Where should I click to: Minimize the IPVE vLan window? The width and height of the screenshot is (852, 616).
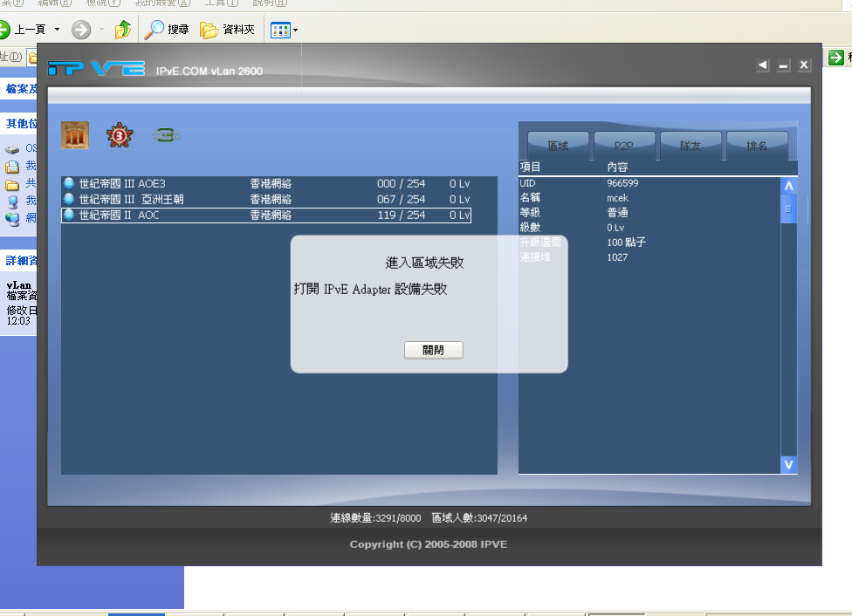click(x=783, y=65)
